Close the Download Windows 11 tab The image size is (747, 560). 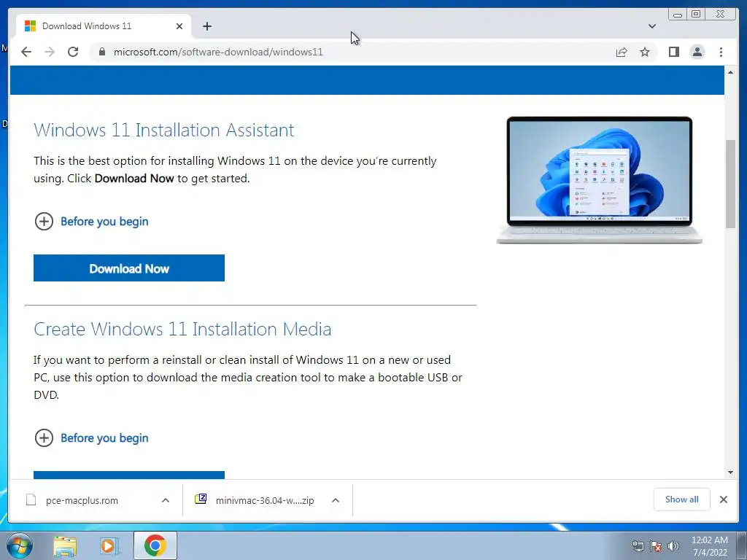(x=179, y=26)
